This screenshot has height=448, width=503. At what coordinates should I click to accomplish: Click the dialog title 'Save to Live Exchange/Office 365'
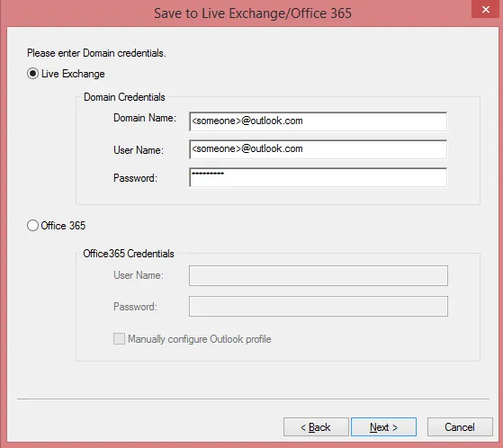tap(253, 13)
